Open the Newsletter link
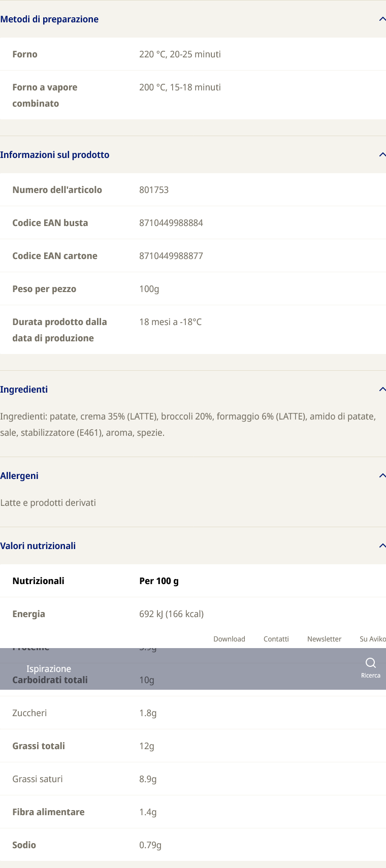 pos(324,639)
